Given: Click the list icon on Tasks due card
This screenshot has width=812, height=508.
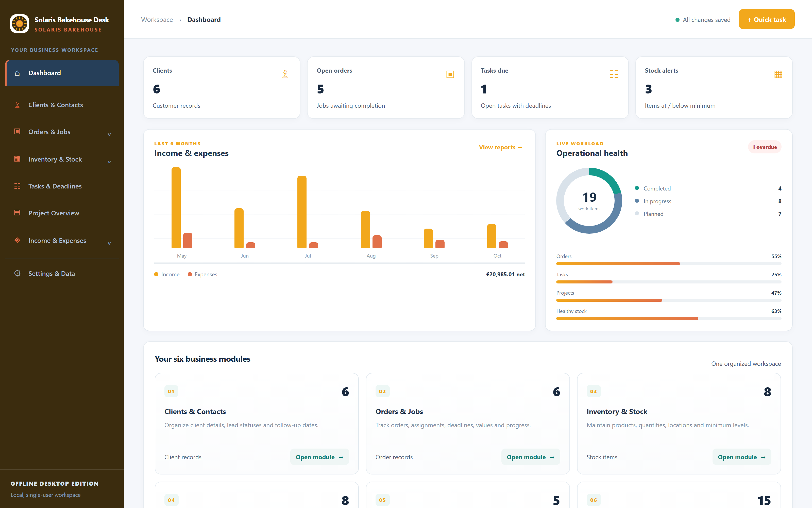Looking at the screenshot, I should tap(614, 74).
